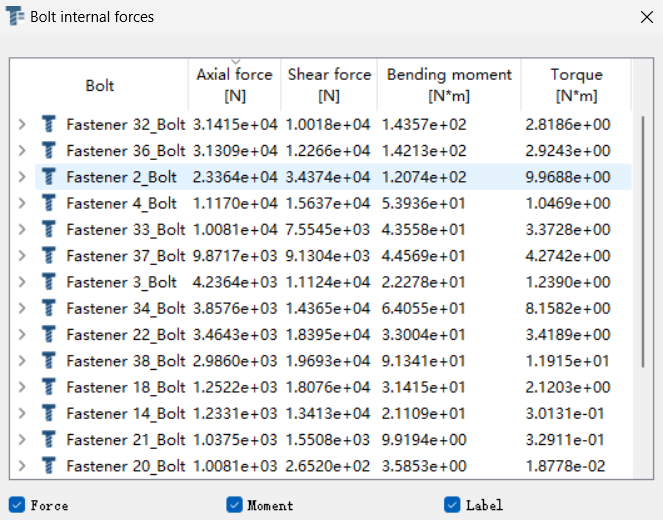Expand the Fastener 33_Bolt row
Viewport: 663px width, 520px height.
[x=22, y=229]
